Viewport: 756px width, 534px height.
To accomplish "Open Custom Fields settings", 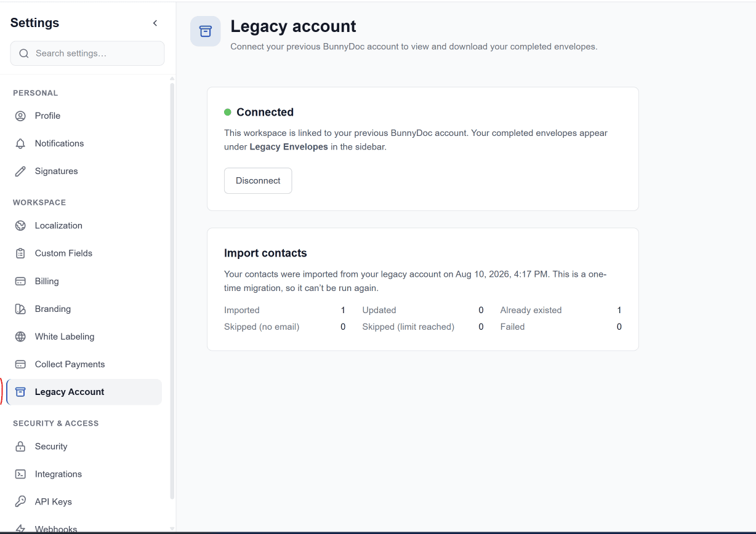I will click(x=84, y=253).
